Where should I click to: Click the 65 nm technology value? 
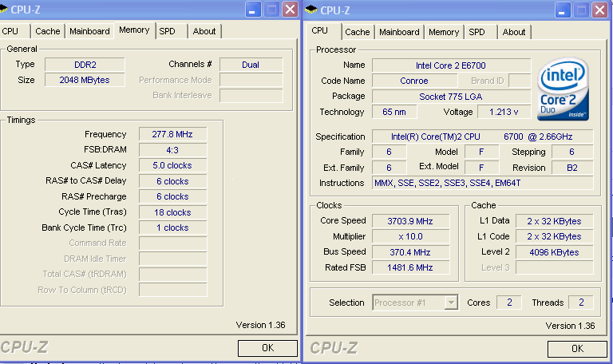coord(394,113)
